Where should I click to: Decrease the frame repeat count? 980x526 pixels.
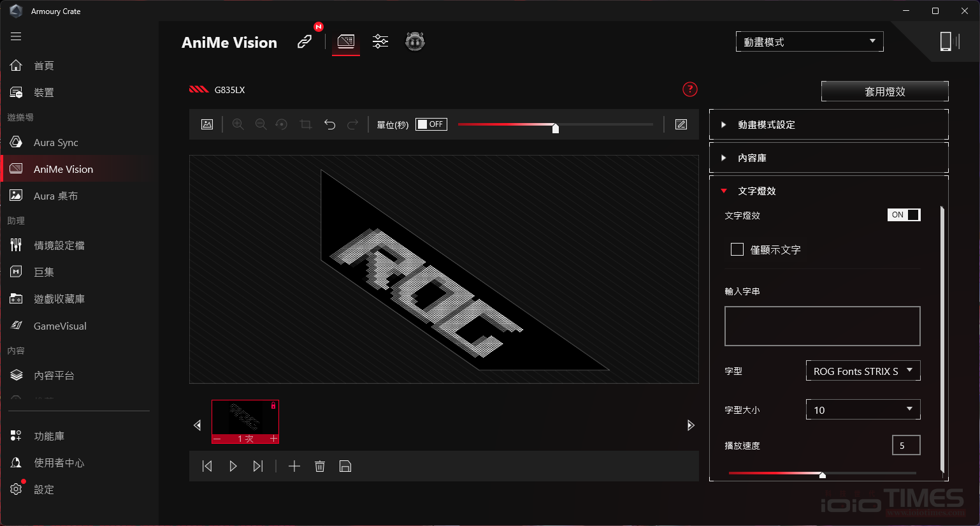(218, 439)
